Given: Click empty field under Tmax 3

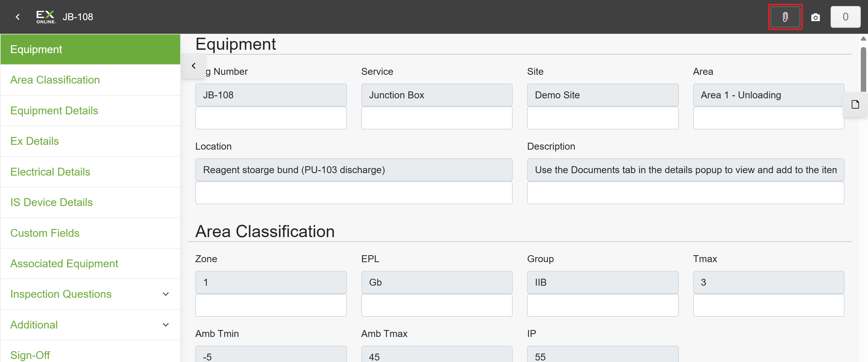Looking at the screenshot, I should point(768,305).
